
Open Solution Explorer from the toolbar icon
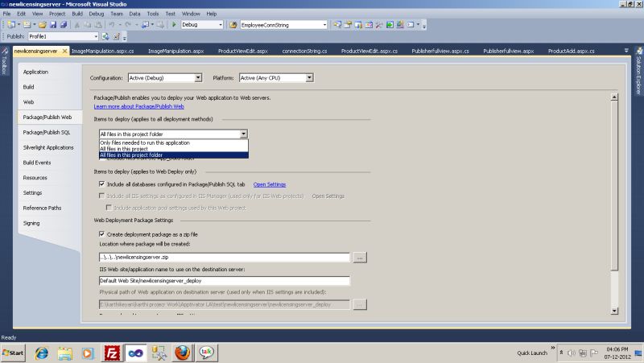pyautogui.click(x=337, y=25)
